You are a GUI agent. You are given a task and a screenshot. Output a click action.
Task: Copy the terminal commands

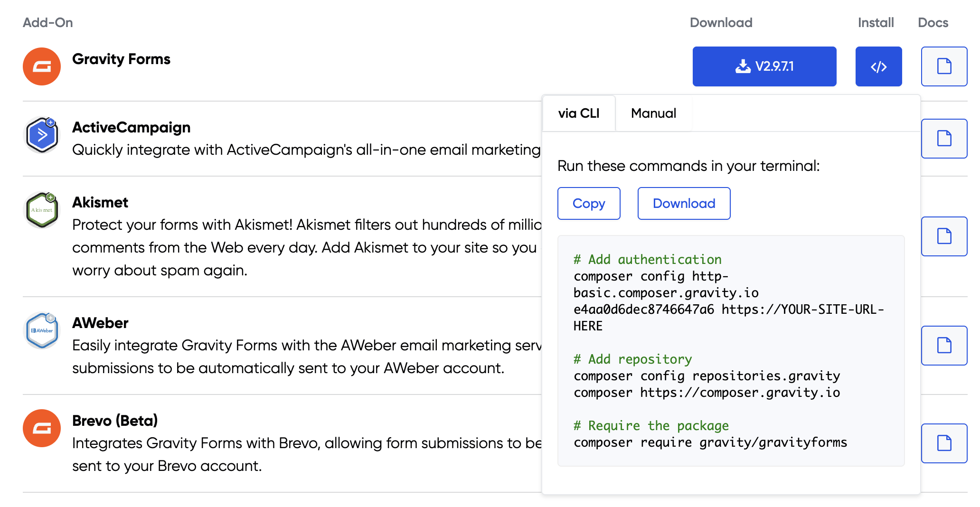[x=589, y=204]
